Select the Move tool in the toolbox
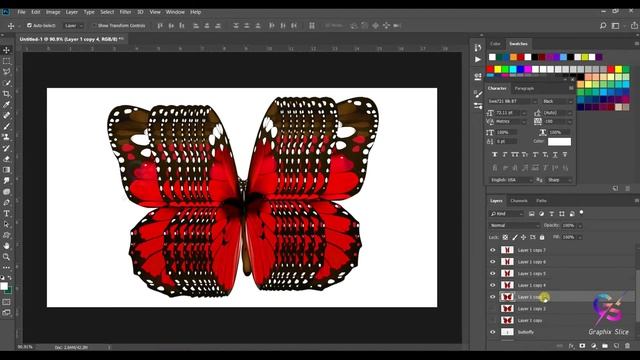This screenshot has width=640, height=360. [7, 50]
